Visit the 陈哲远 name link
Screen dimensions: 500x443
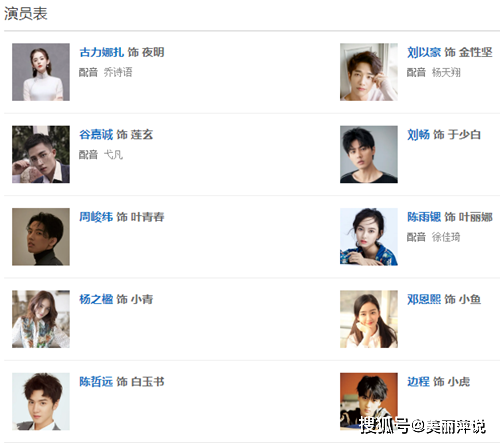click(x=96, y=381)
